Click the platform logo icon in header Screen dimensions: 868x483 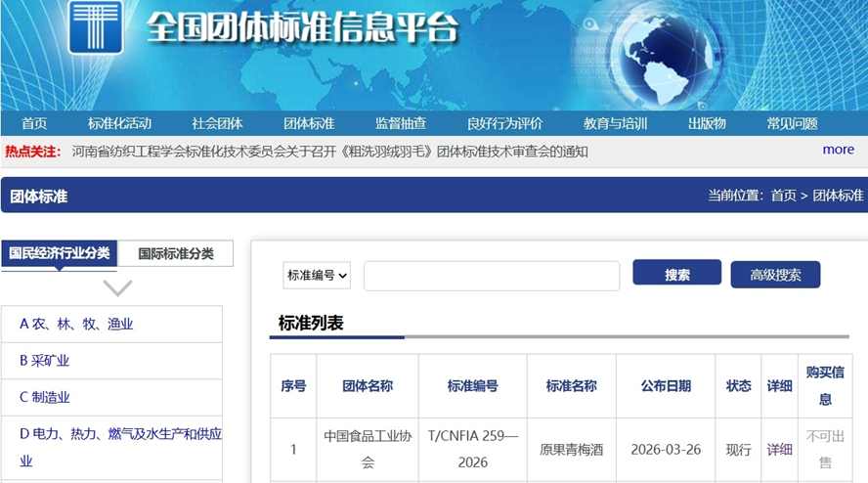tap(96, 26)
